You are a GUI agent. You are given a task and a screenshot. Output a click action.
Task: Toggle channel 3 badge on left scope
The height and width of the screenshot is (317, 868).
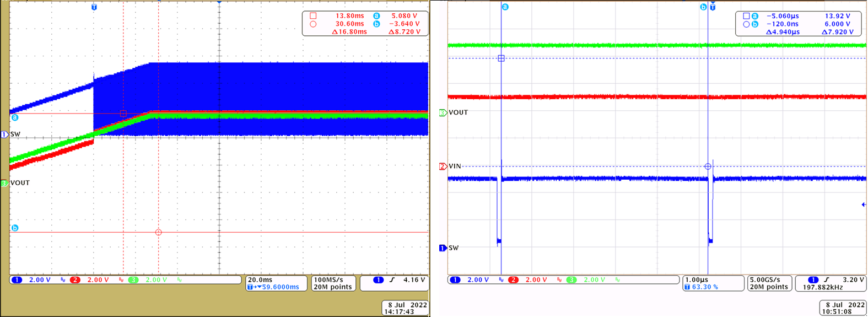click(x=133, y=280)
